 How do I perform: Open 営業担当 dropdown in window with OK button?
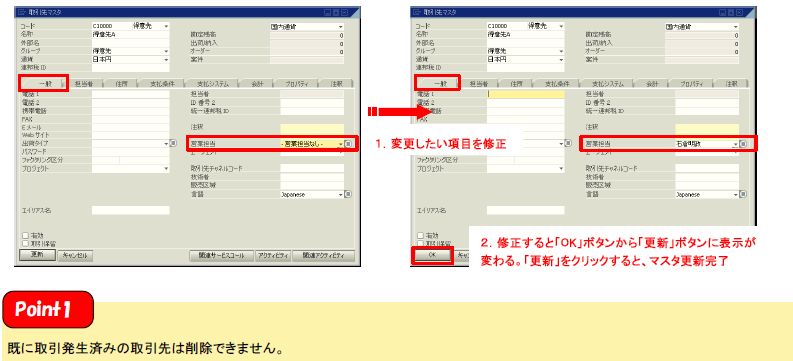[735, 144]
